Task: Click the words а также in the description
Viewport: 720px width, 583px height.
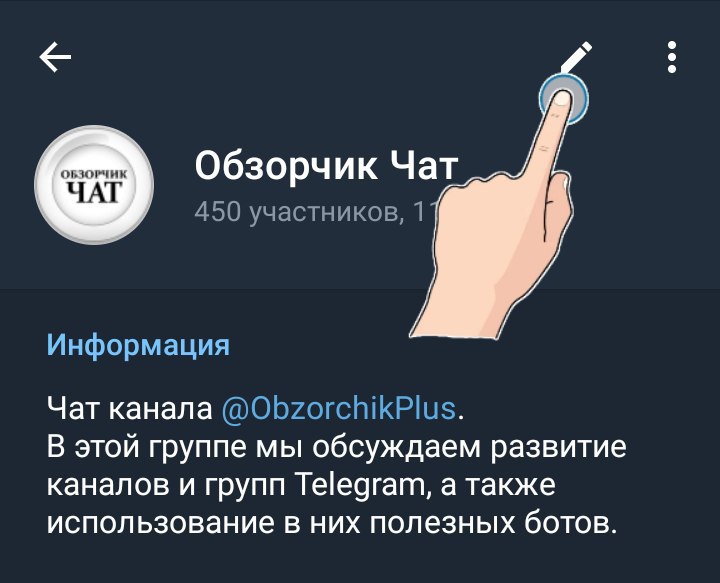Action: point(497,486)
